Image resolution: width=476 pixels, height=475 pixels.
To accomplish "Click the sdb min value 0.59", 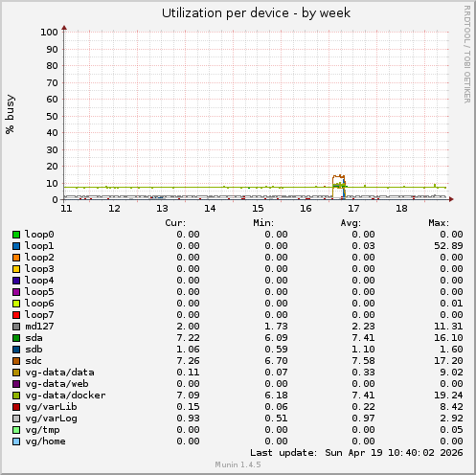I will tap(276, 350).
